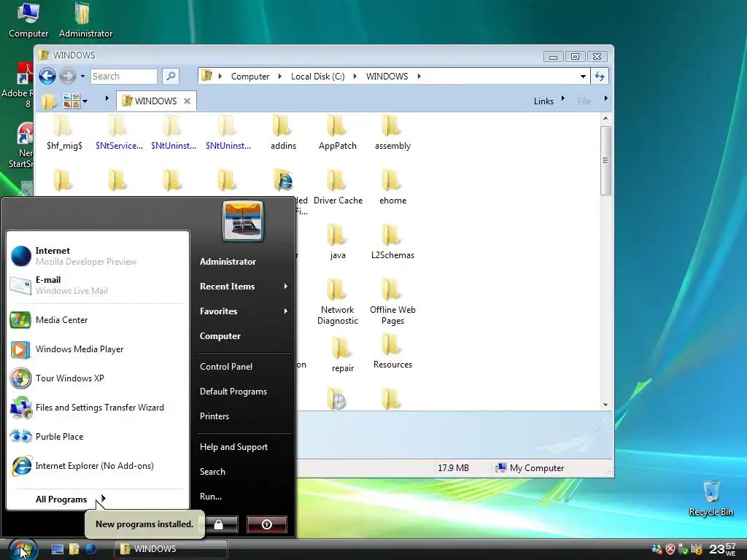The width and height of the screenshot is (747, 560).
Task: Open Help and Support
Action: [233, 447]
